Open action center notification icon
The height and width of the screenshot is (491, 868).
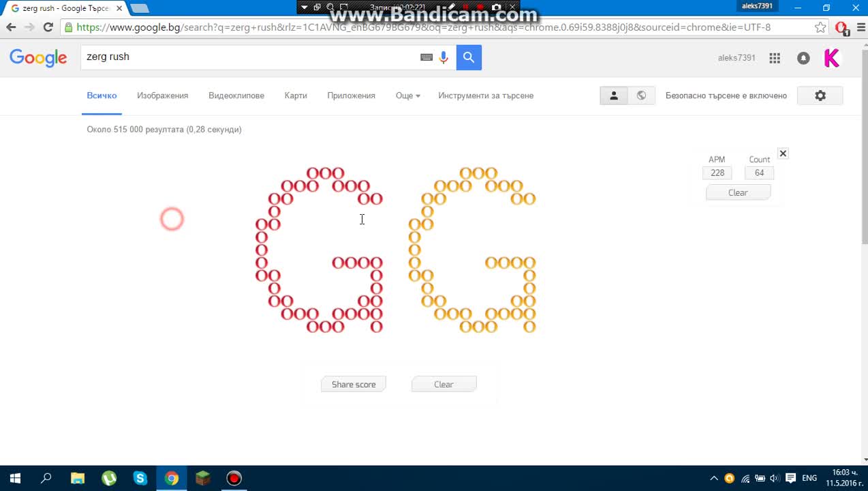(x=791, y=478)
